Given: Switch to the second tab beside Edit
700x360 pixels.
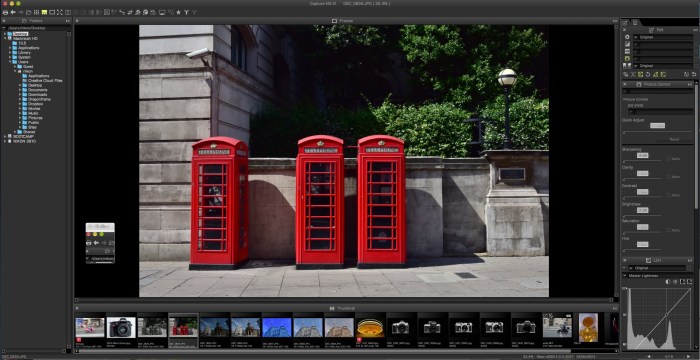Looking at the screenshot, I should coord(635,22).
